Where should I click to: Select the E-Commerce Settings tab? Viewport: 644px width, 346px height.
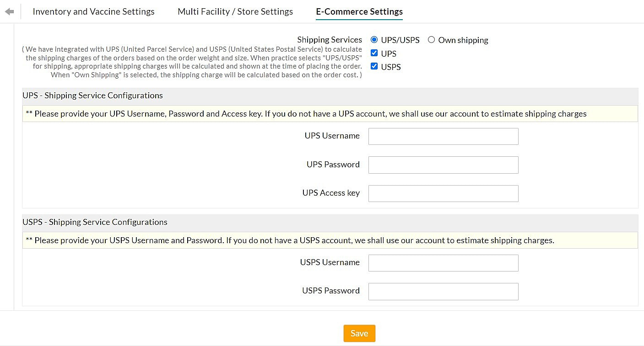(359, 11)
